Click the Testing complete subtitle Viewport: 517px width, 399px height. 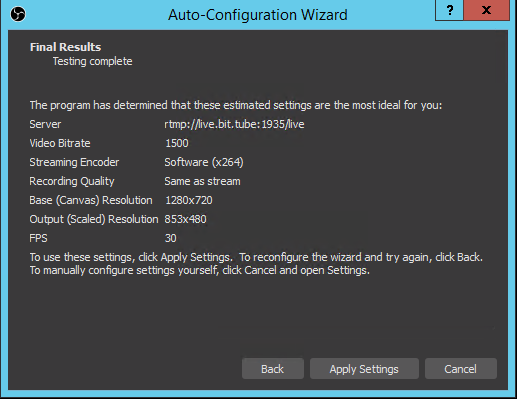click(x=92, y=61)
